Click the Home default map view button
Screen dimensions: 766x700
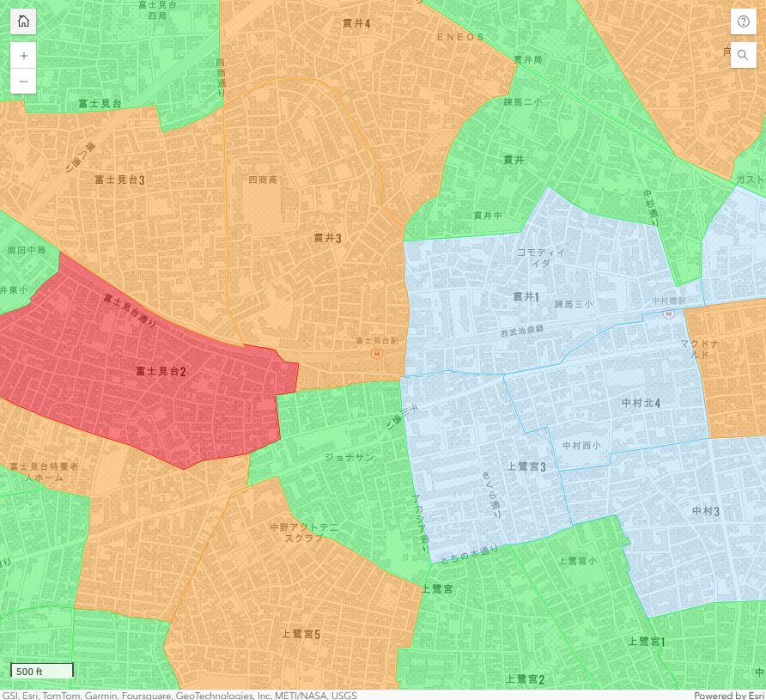pyautogui.click(x=23, y=21)
